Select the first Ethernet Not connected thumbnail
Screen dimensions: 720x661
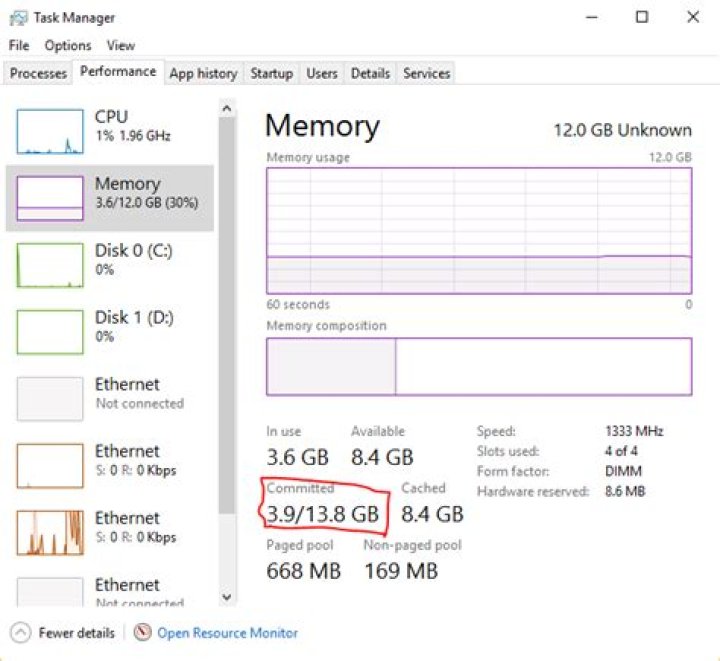click(x=50, y=399)
